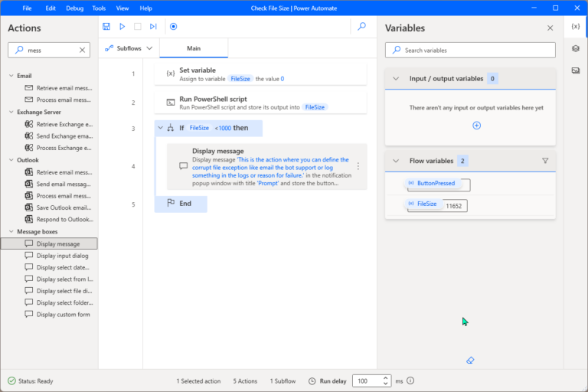Increase the Run delay value

click(x=385, y=377)
